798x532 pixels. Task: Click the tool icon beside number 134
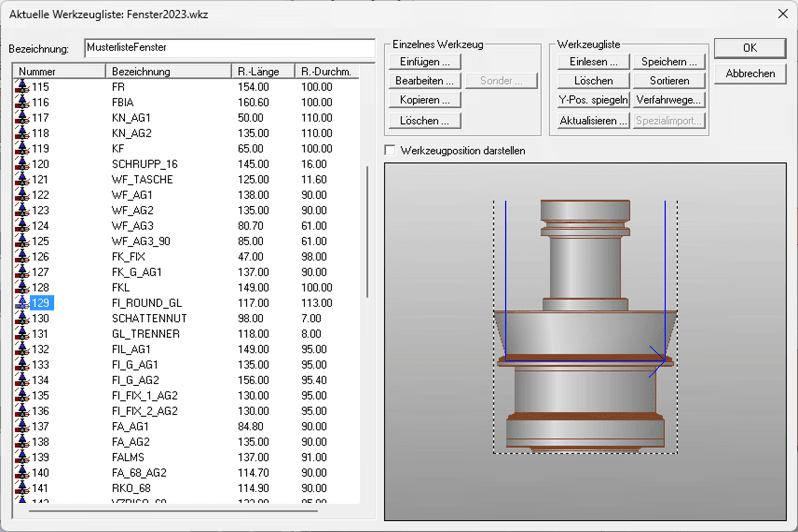22,380
